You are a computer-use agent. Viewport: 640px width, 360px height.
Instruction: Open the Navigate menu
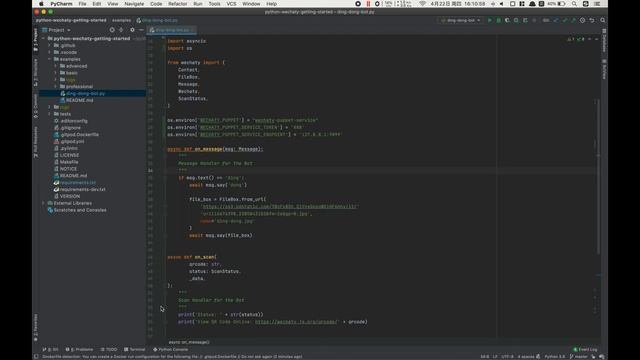(x=134, y=4)
